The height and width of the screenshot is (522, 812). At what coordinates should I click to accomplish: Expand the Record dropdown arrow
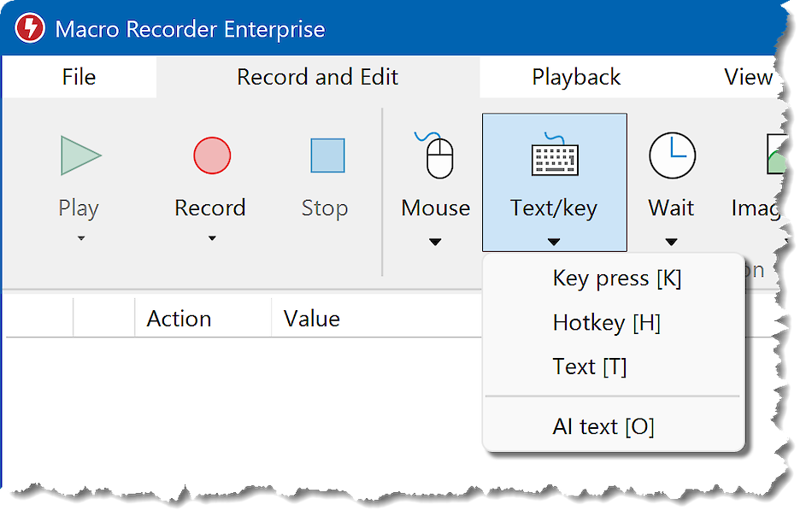(x=211, y=239)
